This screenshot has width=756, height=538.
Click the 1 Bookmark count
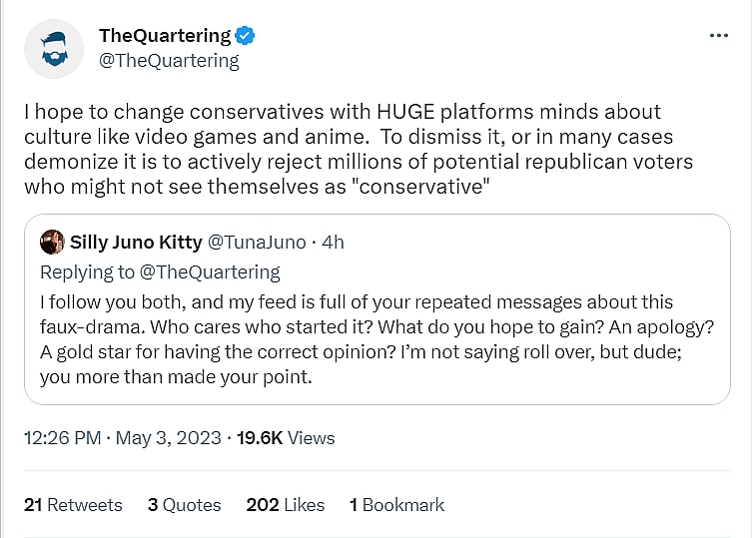[x=396, y=505]
